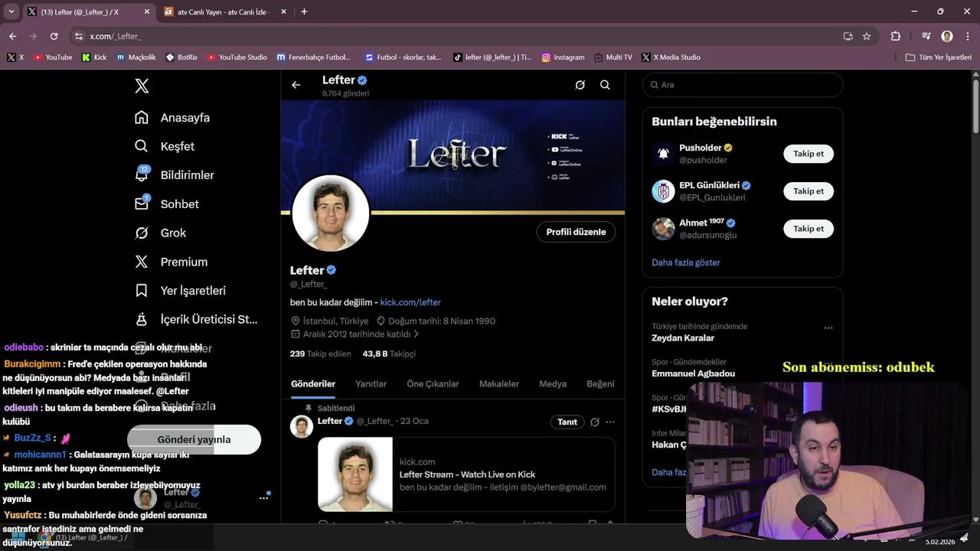Open the site information icon by the URL

[x=78, y=36]
